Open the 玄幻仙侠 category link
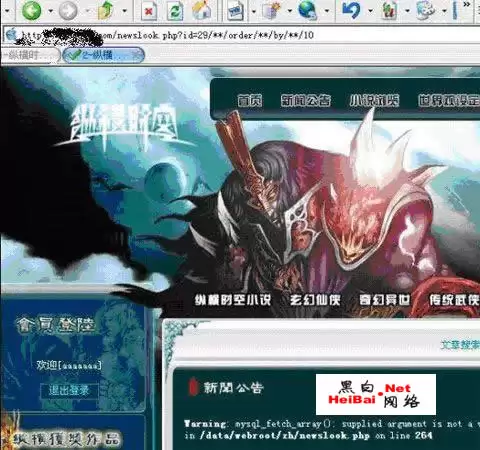 [315, 300]
